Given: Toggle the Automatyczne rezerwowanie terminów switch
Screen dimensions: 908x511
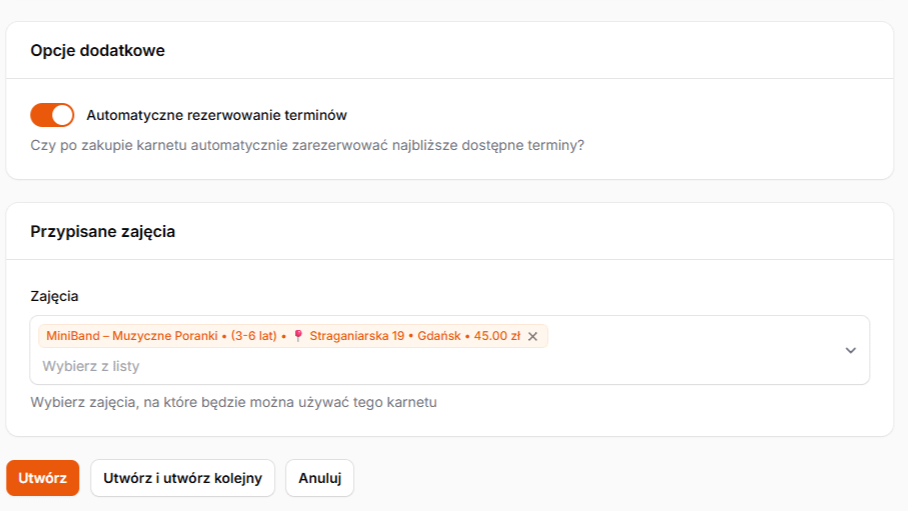Looking at the screenshot, I should point(52,115).
